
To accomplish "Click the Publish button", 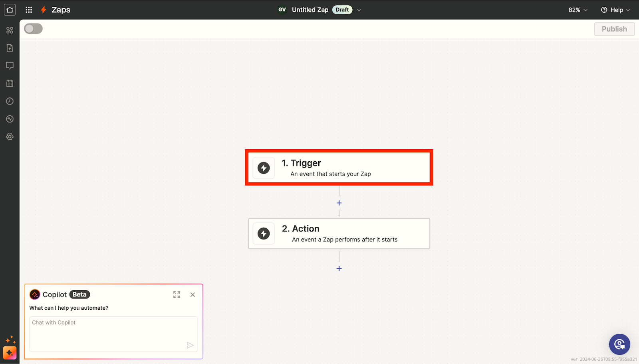I will (614, 29).
